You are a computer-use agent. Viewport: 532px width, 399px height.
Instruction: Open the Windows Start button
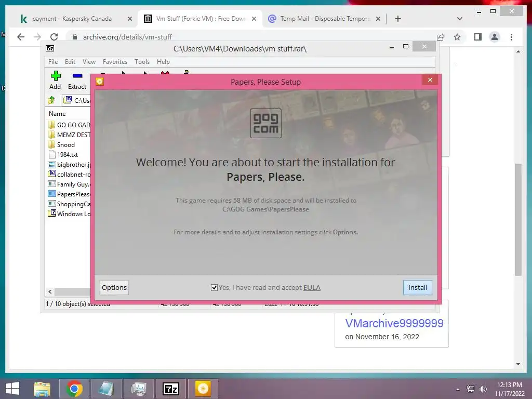[x=12, y=389]
